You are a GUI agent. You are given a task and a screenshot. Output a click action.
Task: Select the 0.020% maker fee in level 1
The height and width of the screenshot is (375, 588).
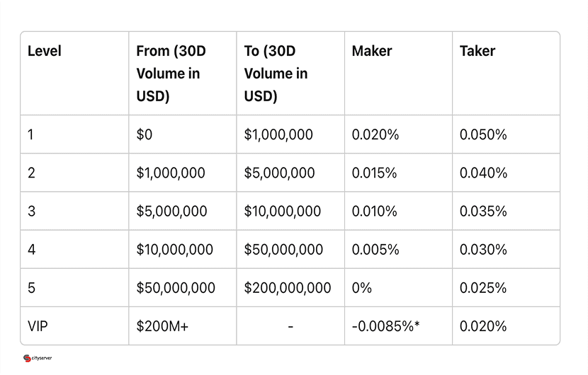tap(375, 134)
